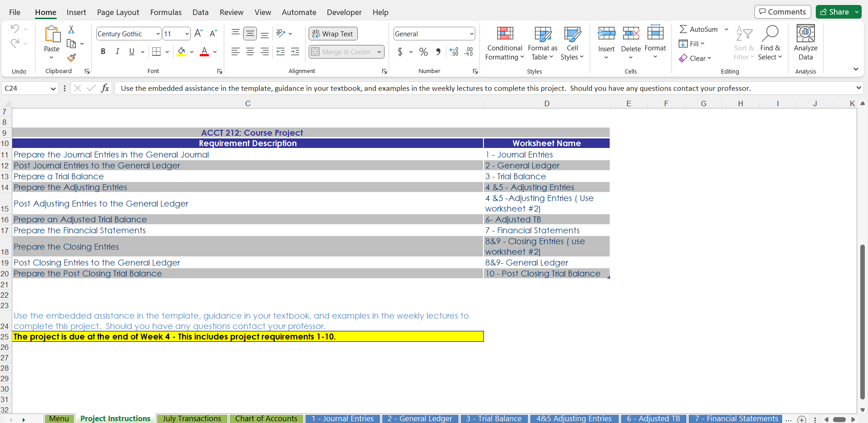Apply the red Font Color
868x423 pixels.
(204, 52)
